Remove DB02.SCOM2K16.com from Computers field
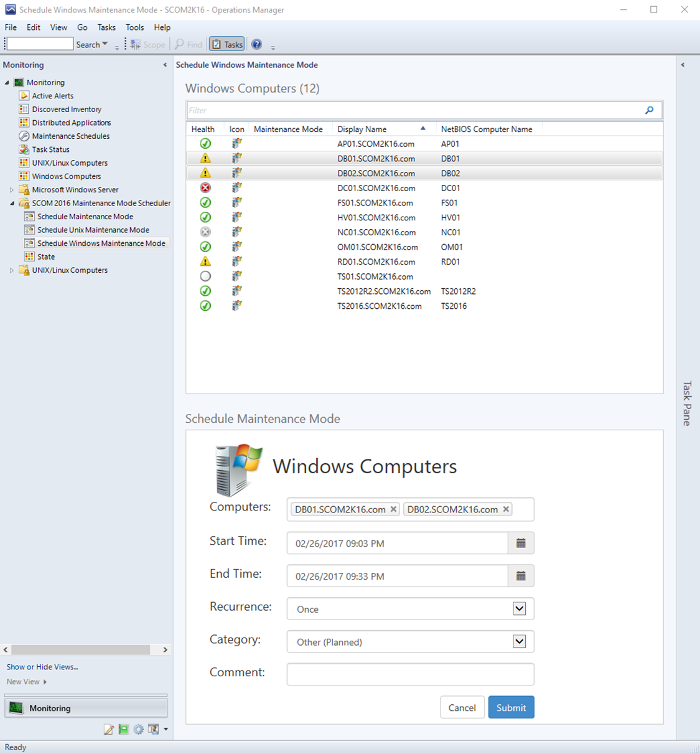Screen dimensions: 700x754 point(506,509)
